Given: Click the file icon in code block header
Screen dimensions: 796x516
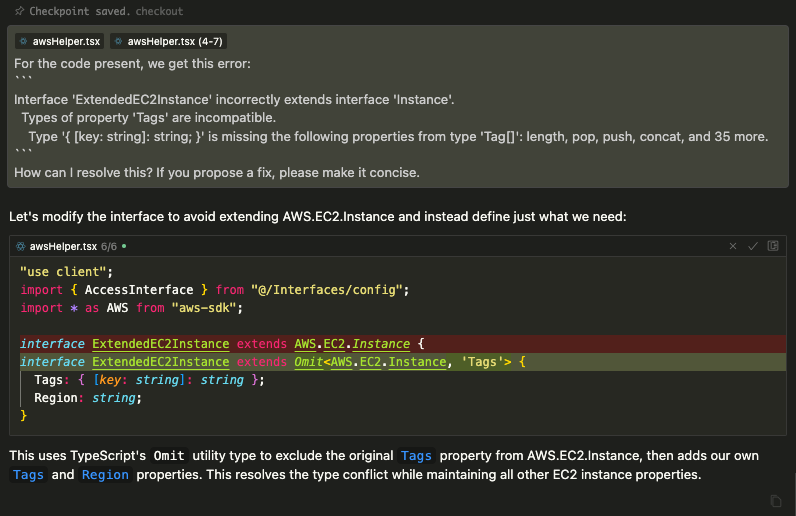Looking at the screenshot, I should pos(20,245).
